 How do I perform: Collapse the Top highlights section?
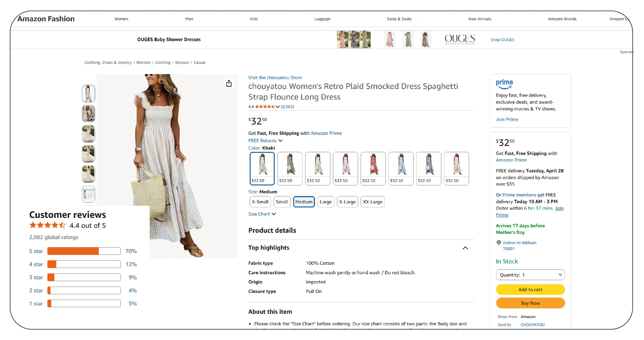coord(465,248)
